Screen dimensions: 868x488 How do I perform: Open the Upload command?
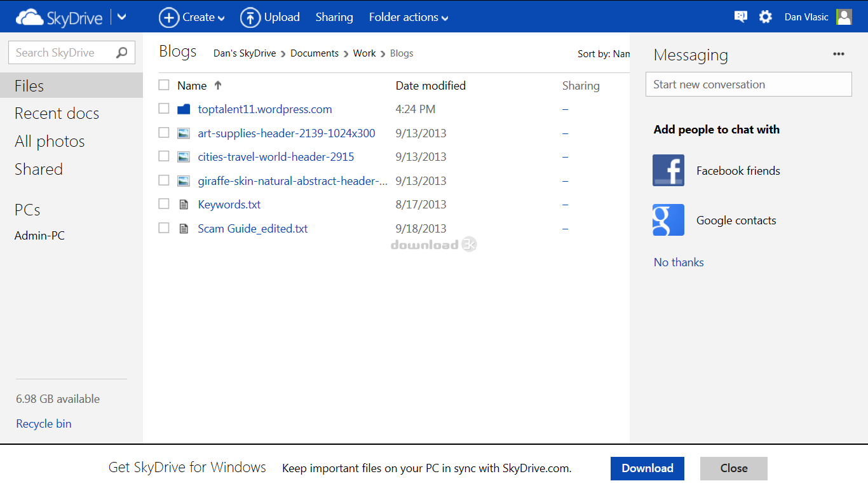tap(281, 17)
